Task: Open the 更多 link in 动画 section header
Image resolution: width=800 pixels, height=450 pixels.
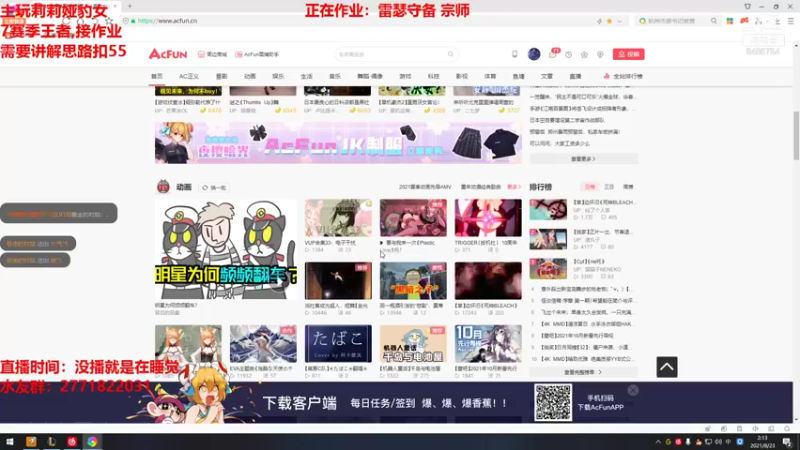Action: coord(514,187)
